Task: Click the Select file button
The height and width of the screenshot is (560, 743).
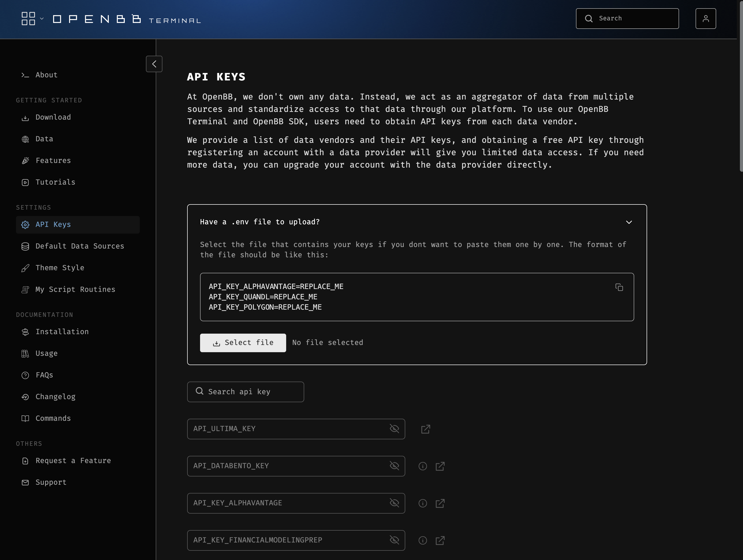Action: click(x=243, y=343)
